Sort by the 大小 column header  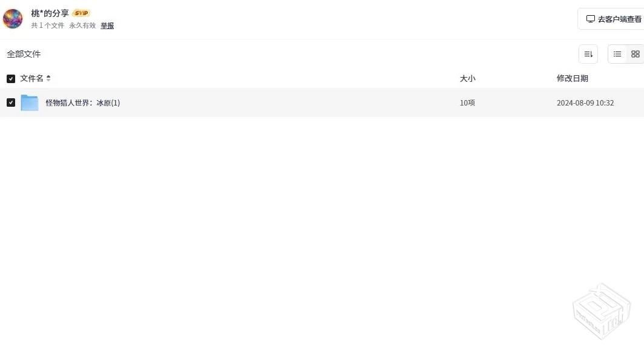coord(467,78)
